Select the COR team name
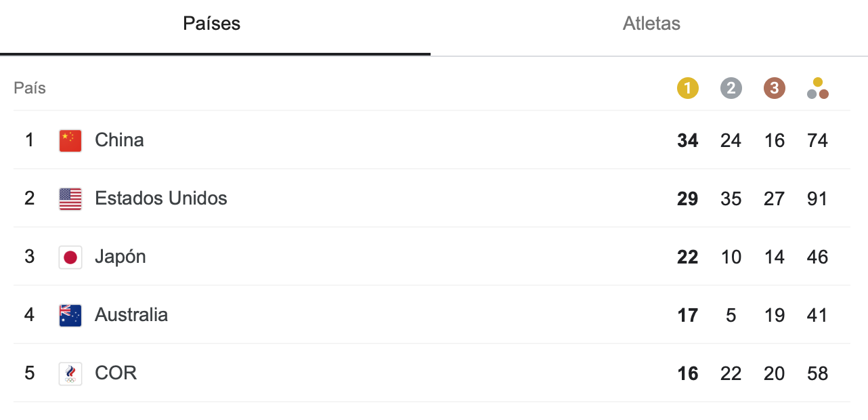 pyautogui.click(x=116, y=373)
